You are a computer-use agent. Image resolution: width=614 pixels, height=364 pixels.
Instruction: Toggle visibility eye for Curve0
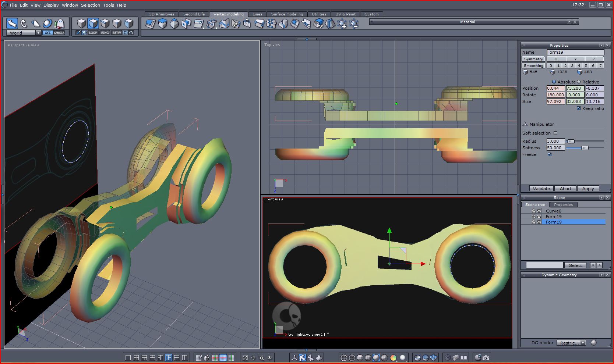point(539,211)
